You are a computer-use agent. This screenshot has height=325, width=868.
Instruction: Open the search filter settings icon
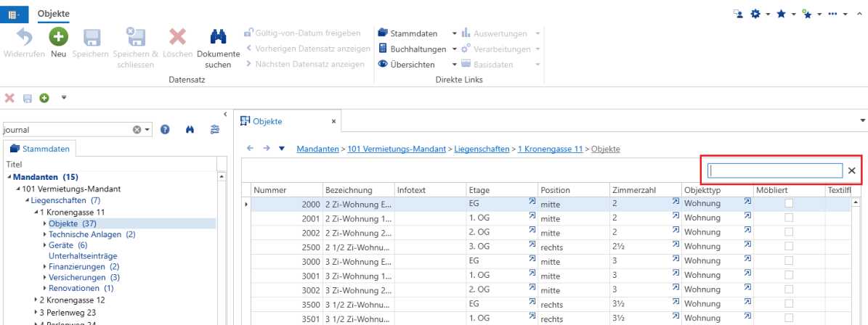(215, 130)
